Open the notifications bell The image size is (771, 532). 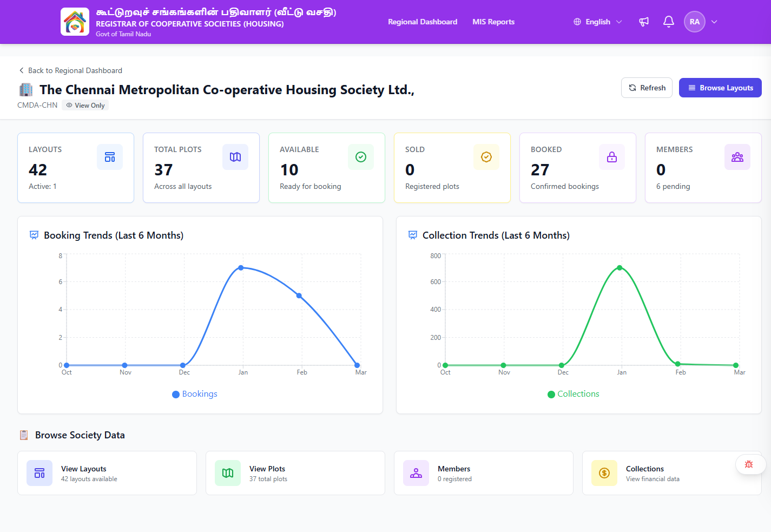[x=669, y=22]
